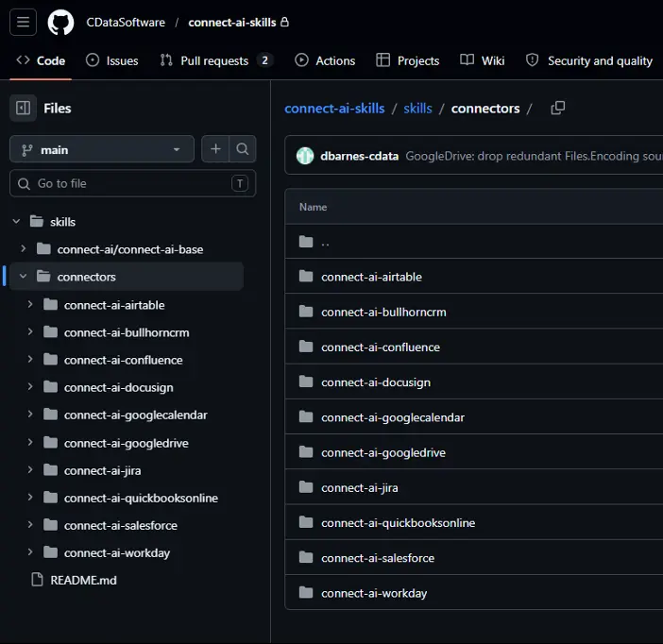Click the connectors open-folder icon in tree
The image size is (663, 644).
43,276
